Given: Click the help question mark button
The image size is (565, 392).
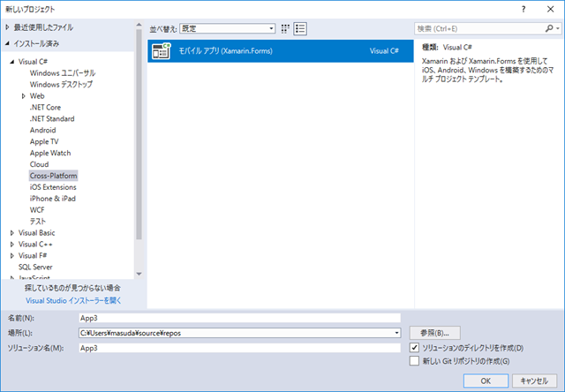Looking at the screenshot, I should pos(524,8).
